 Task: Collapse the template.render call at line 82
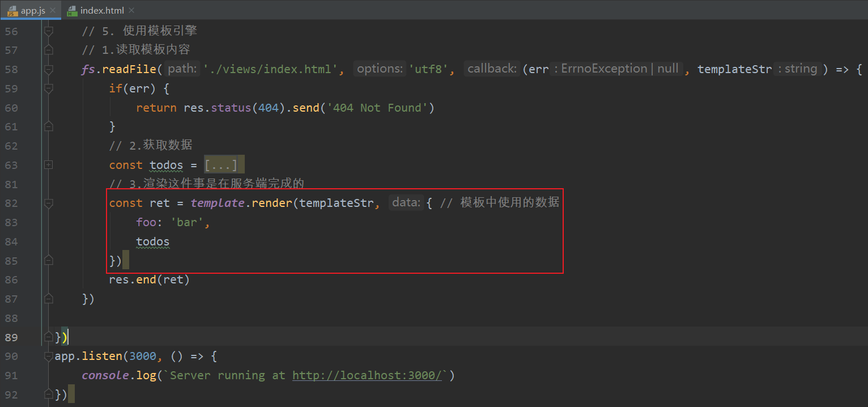click(x=49, y=203)
